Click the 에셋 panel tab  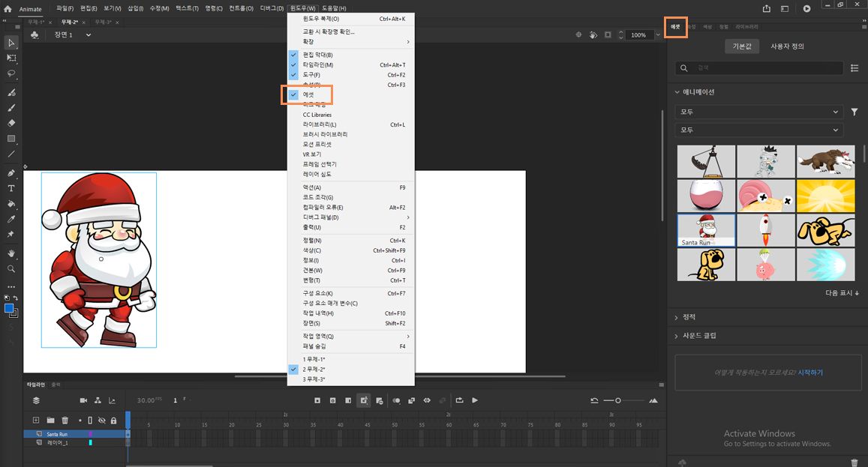coord(675,26)
